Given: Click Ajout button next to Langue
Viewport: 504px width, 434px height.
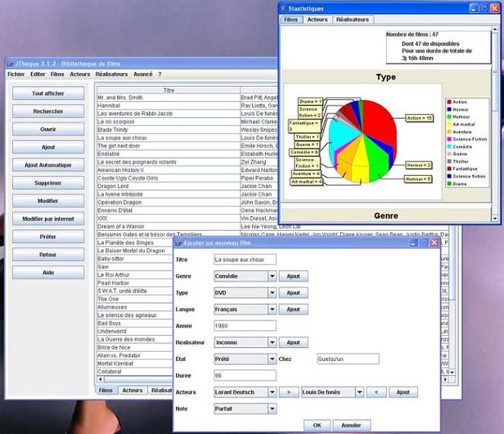Looking at the screenshot, I should coord(293,309).
